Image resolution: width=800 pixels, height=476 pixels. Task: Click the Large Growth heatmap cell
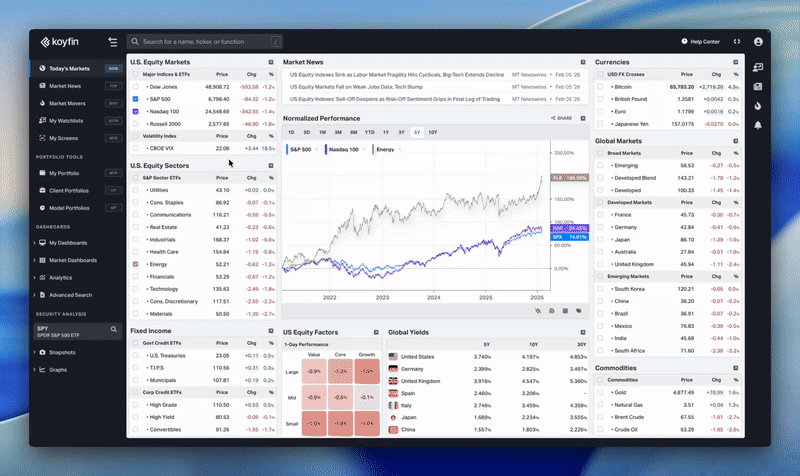point(366,371)
